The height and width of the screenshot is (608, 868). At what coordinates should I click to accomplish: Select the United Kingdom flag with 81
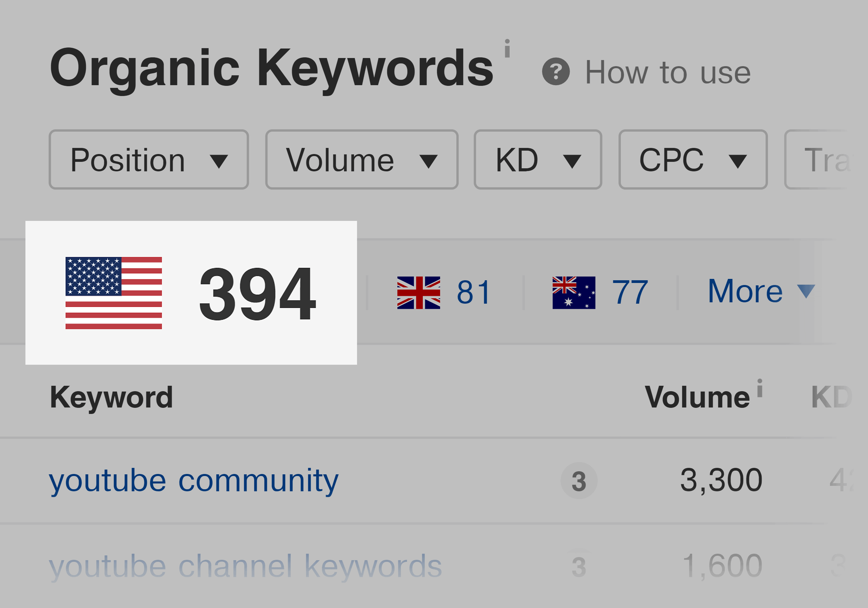click(x=444, y=292)
